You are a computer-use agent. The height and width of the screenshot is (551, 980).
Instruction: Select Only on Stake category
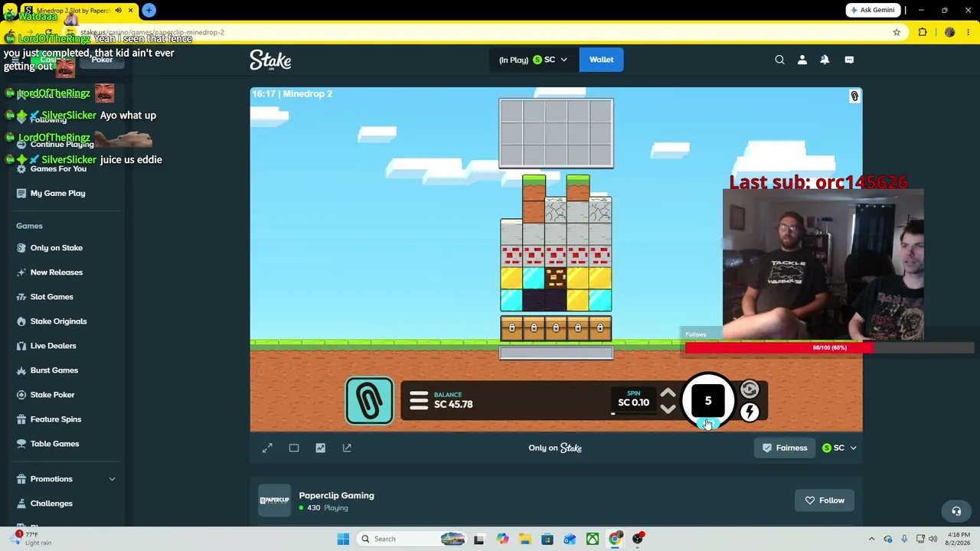(56, 248)
